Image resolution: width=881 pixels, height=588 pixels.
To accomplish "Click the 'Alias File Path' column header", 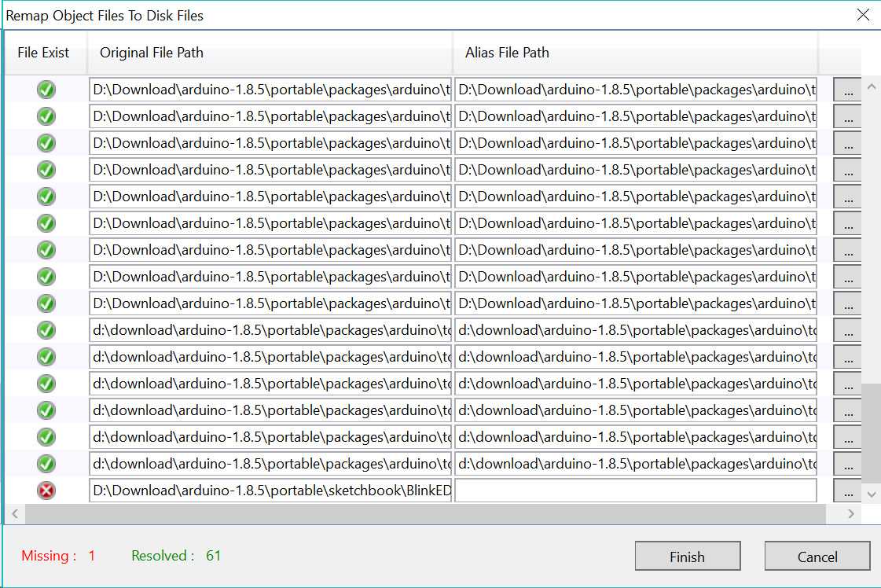I will click(x=507, y=53).
